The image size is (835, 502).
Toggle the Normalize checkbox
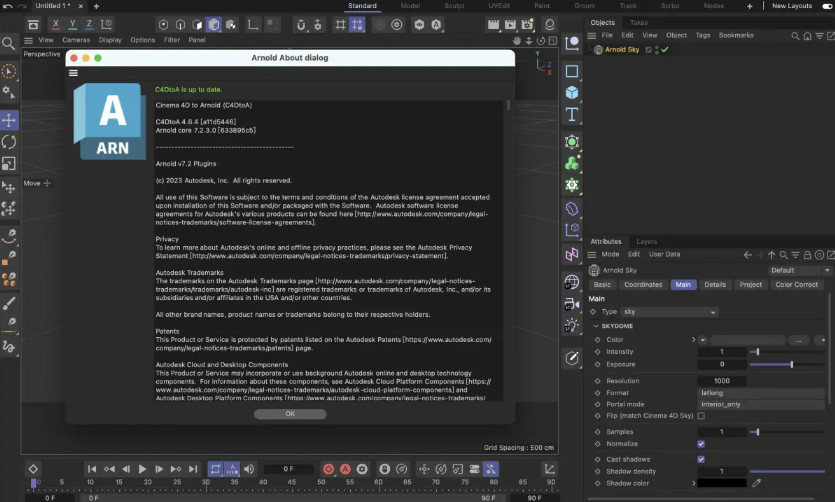[701, 443]
